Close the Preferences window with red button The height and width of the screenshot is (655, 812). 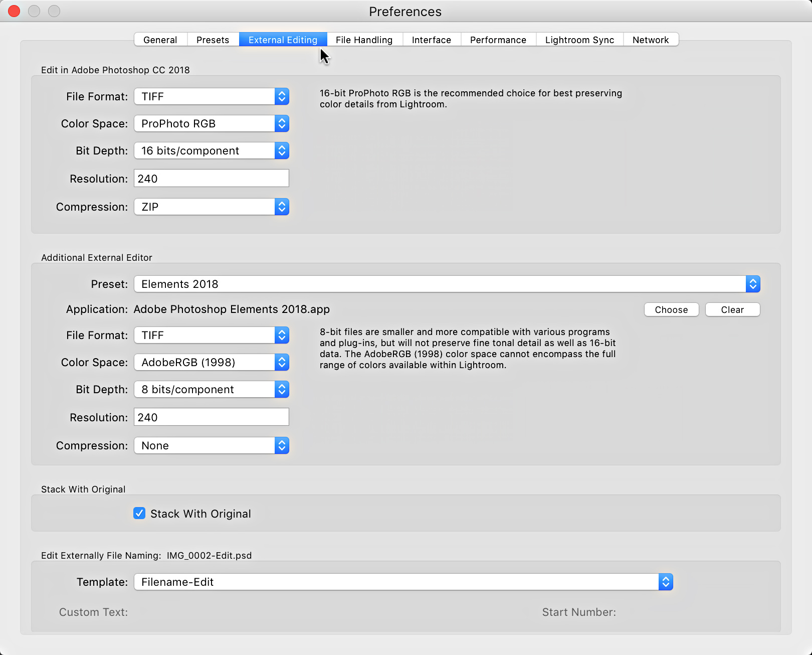click(x=14, y=11)
